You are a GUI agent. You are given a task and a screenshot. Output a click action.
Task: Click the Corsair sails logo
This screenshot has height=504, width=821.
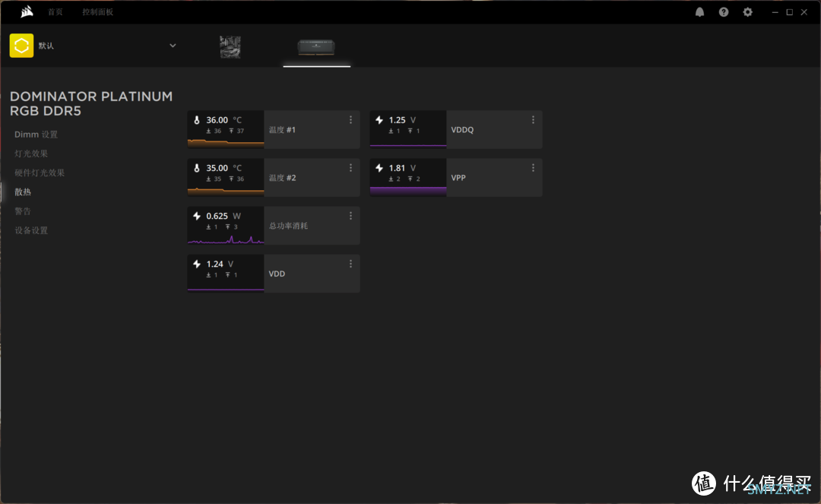coord(27,11)
